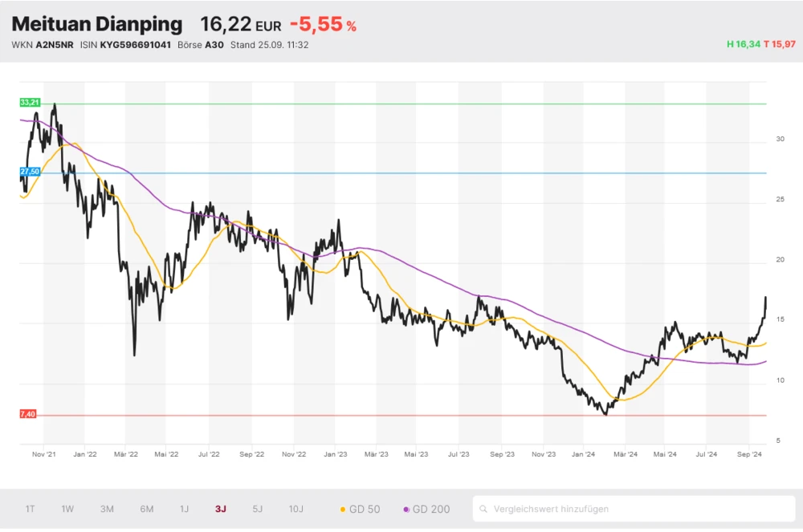Click the ISIN code KYG596691041
Image resolution: width=803 pixels, height=532 pixels.
[x=135, y=45]
